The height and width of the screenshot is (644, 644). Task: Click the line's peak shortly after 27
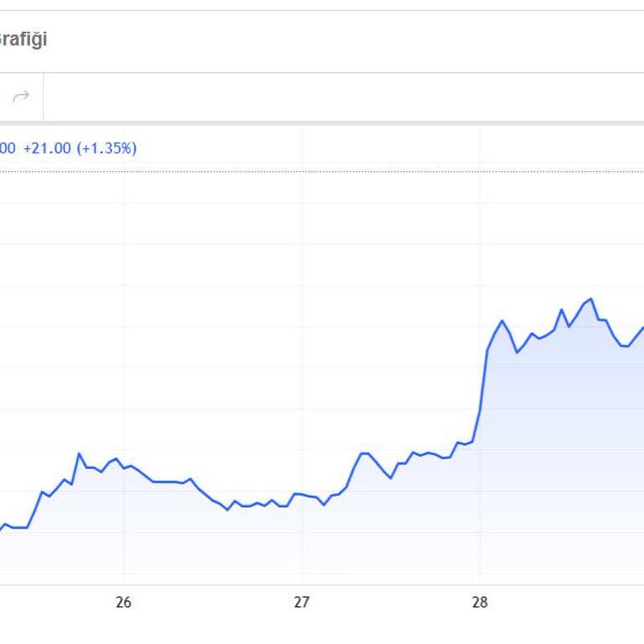pos(364,453)
